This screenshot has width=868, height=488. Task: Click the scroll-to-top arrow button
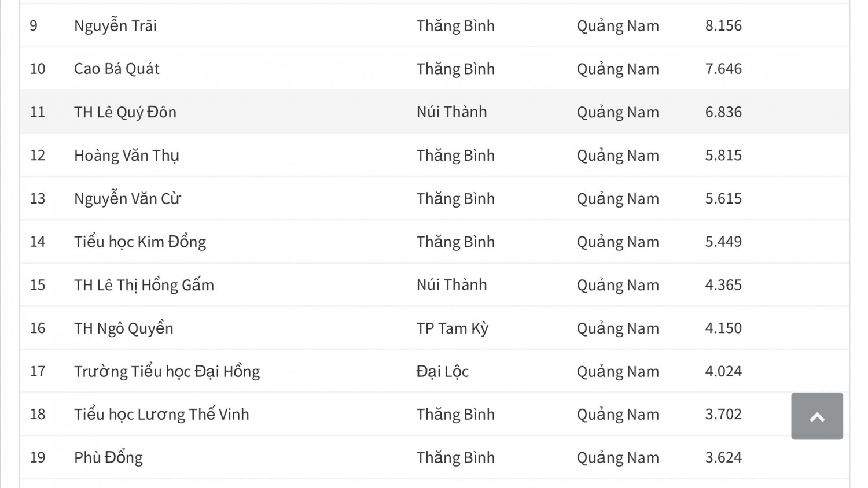point(816,416)
